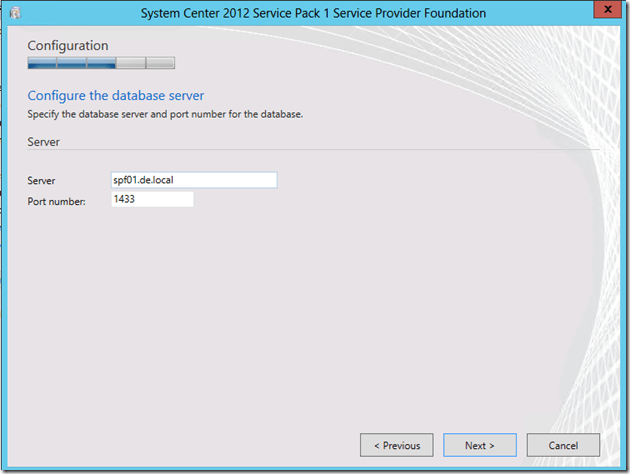Click the first segment of the progress bar

pos(42,63)
